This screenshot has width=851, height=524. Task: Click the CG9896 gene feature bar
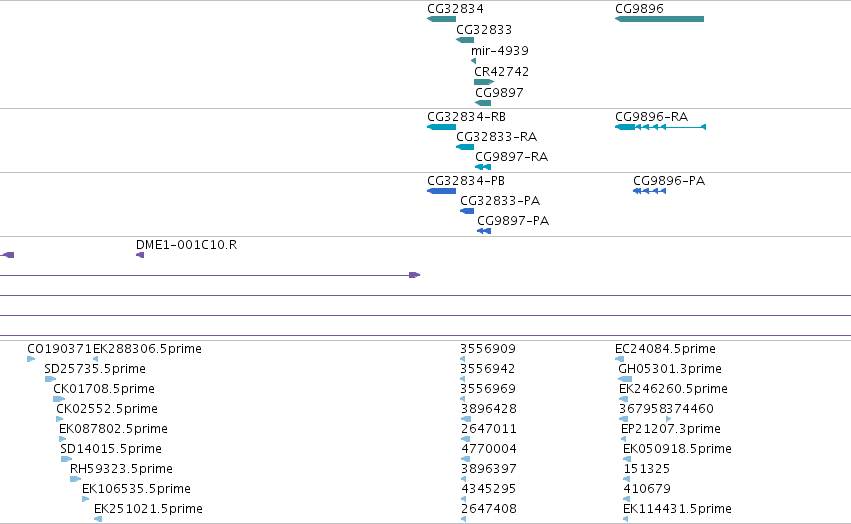pyautogui.click(x=659, y=19)
